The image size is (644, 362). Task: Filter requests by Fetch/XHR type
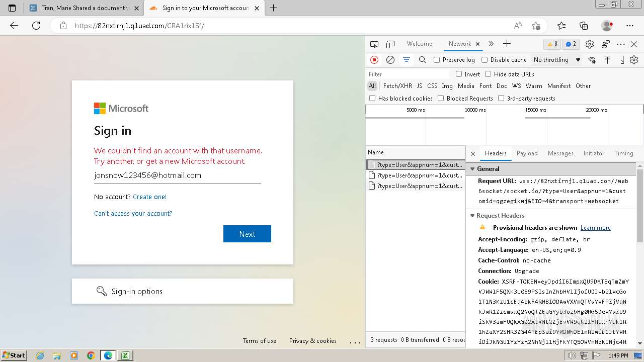tap(397, 86)
